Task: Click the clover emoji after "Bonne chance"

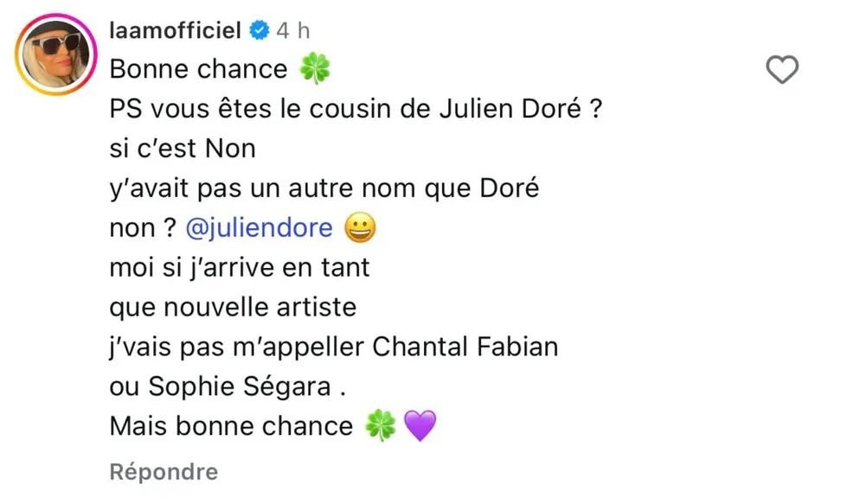Action: click(315, 68)
